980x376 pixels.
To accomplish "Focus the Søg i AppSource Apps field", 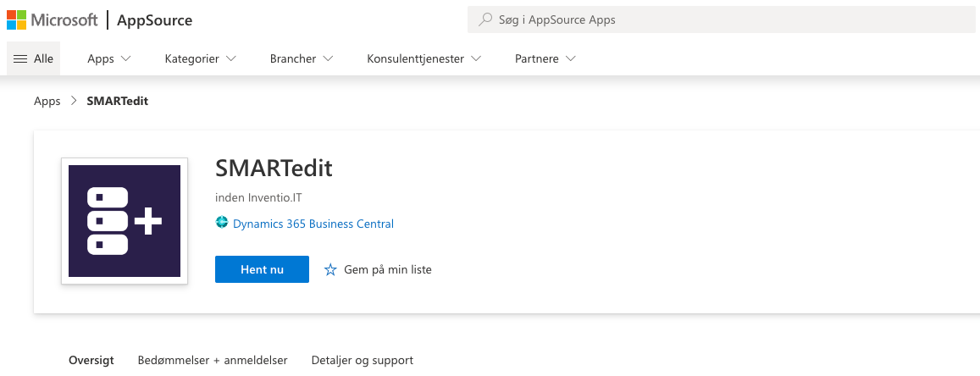I will [x=720, y=19].
